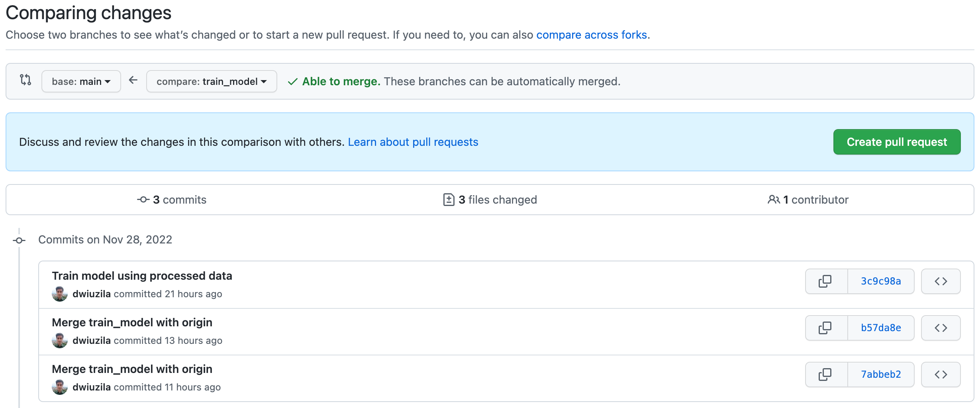This screenshot has width=980, height=408.
Task: Click the Create pull request button
Action: tap(896, 142)
